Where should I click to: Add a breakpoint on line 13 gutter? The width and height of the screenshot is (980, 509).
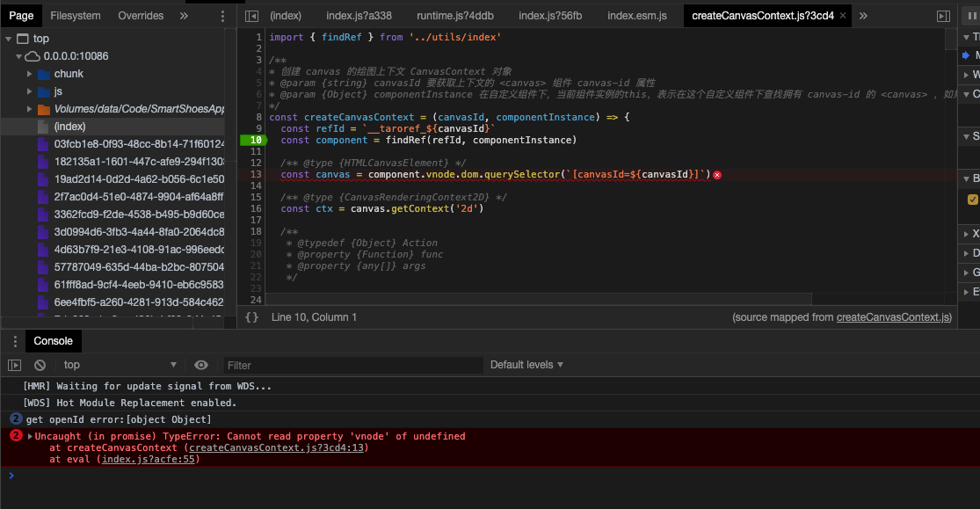[256, 174]
